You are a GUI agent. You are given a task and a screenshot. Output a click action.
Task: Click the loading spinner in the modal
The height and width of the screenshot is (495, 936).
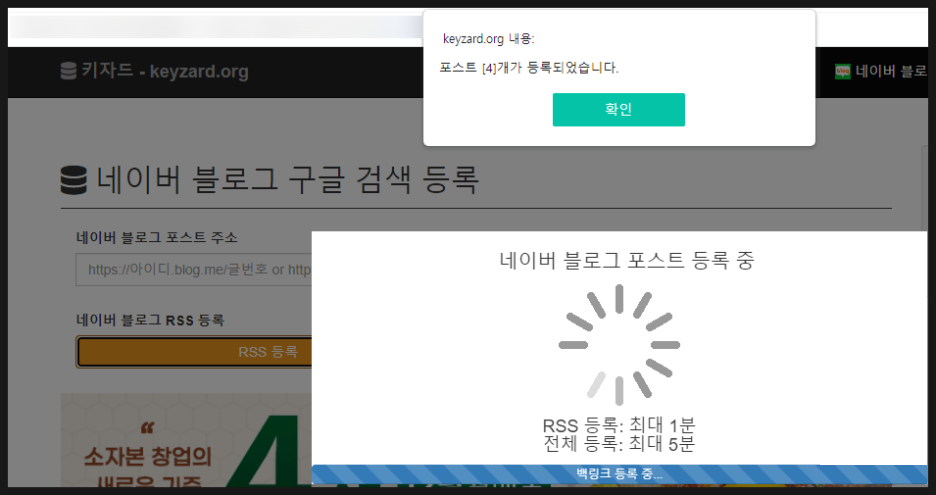click(619, 345)
